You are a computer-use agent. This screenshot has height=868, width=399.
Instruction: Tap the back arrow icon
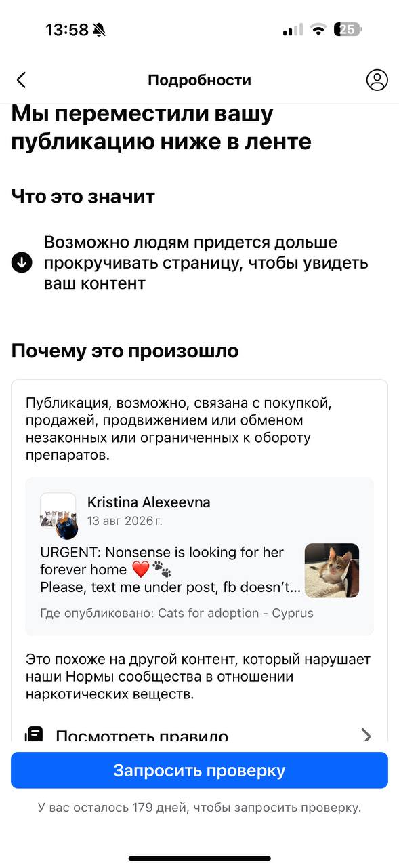21,80
